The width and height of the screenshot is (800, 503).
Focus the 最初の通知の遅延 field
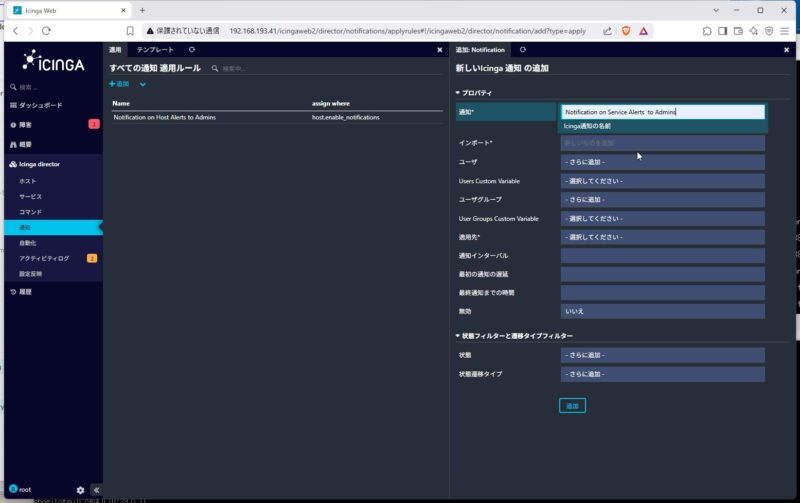coord(663,274)
